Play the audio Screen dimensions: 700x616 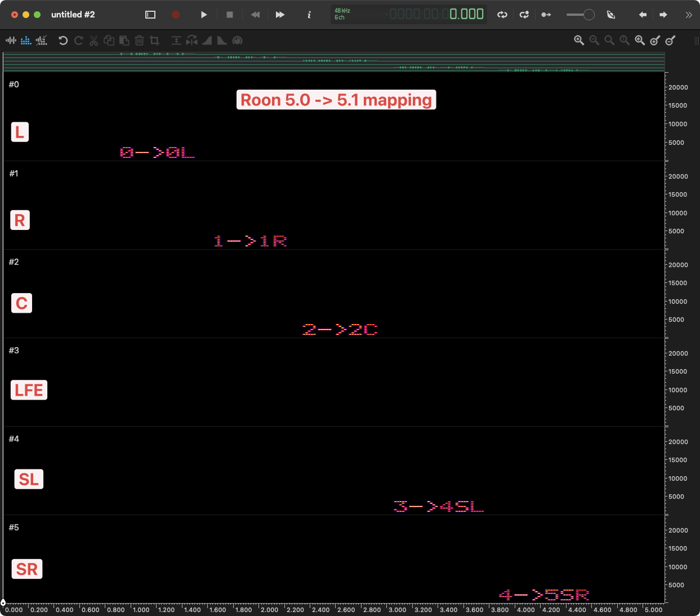point(204,15)
